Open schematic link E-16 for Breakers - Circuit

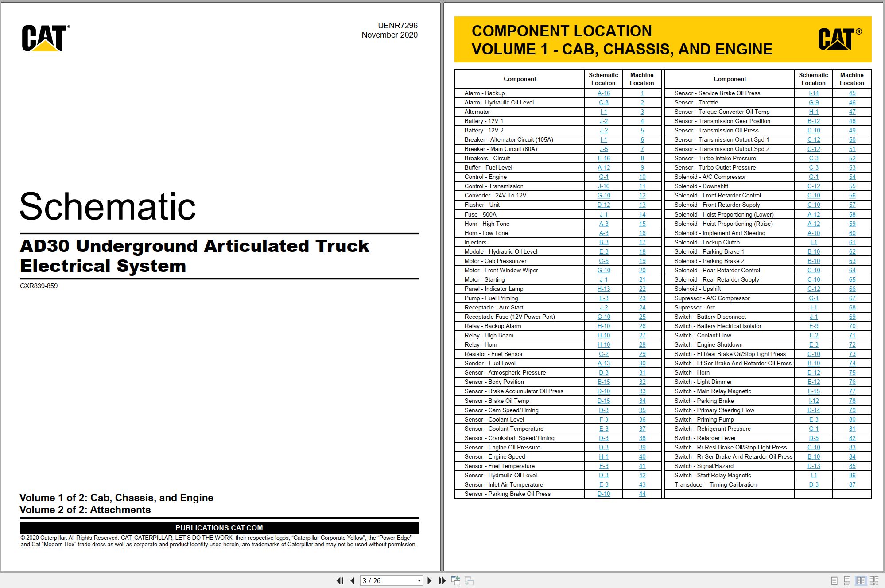(604, 158)
